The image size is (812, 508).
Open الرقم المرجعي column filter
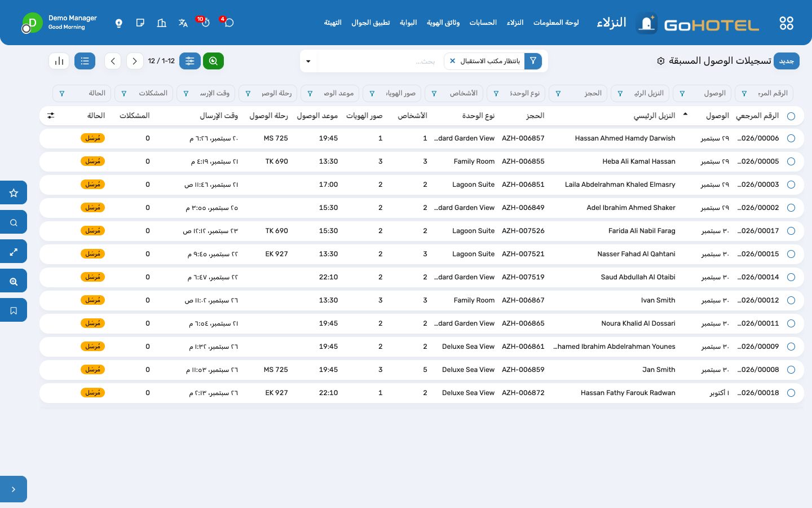click(x=764, y=93)
